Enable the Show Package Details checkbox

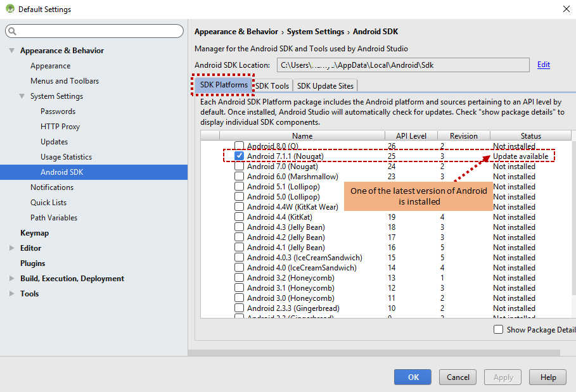click(499, 329)
